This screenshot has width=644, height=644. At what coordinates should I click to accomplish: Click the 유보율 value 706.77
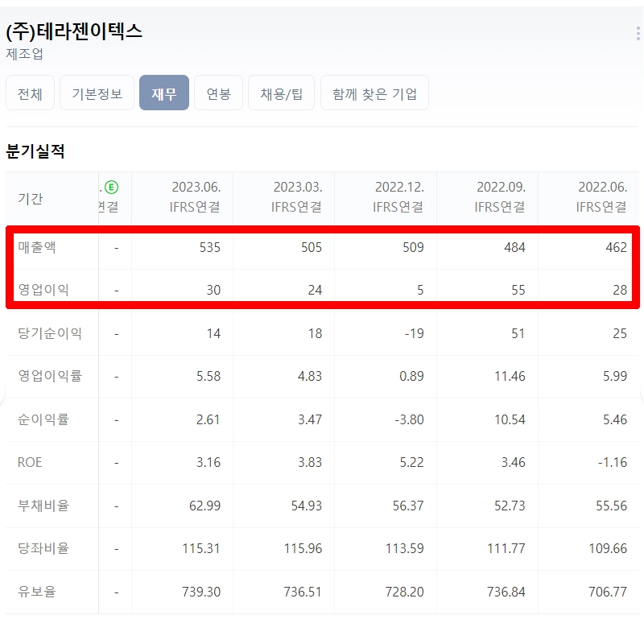click(x=608, y=592)
